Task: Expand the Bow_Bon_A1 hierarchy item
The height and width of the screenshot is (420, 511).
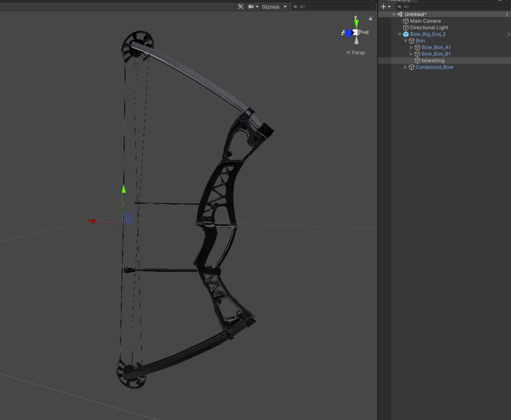Action: tap(411, 47)
